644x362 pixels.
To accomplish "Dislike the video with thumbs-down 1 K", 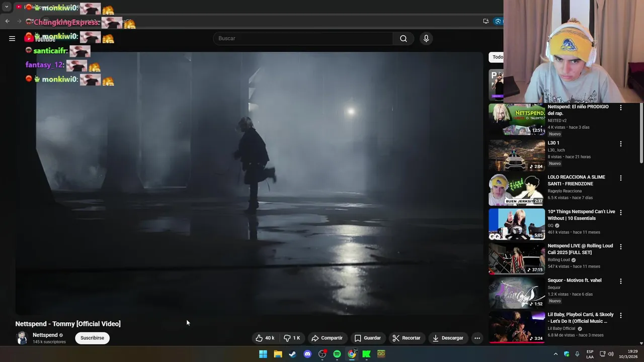I will [x=292, y=338].
